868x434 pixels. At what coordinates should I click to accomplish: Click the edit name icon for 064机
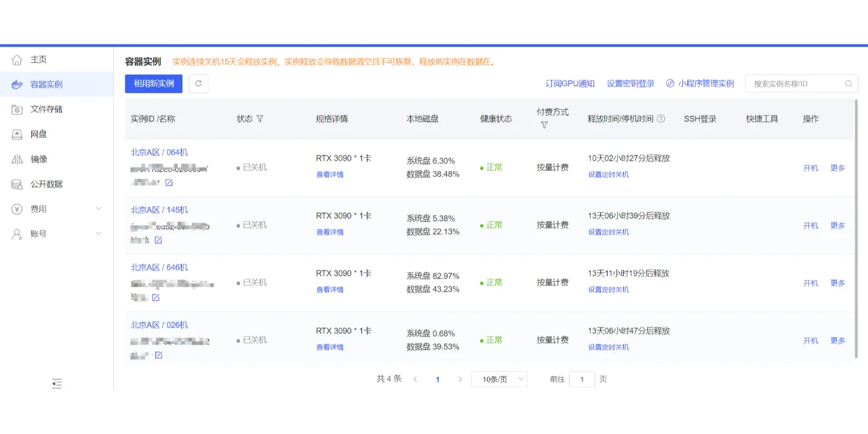(169, 183)
